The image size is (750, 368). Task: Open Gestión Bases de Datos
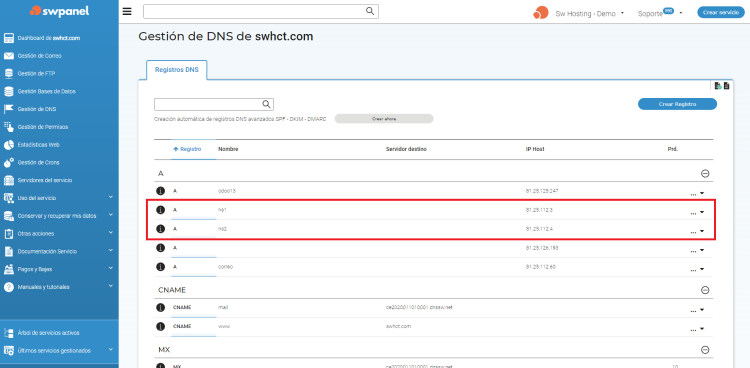[x=46, y=91]
